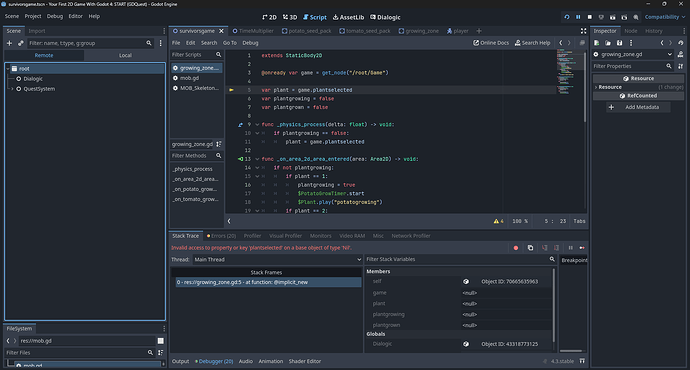690x370 pixels.
Task: Collapse the _physics_process function fold arrow
Action: [x=257, y=125]
